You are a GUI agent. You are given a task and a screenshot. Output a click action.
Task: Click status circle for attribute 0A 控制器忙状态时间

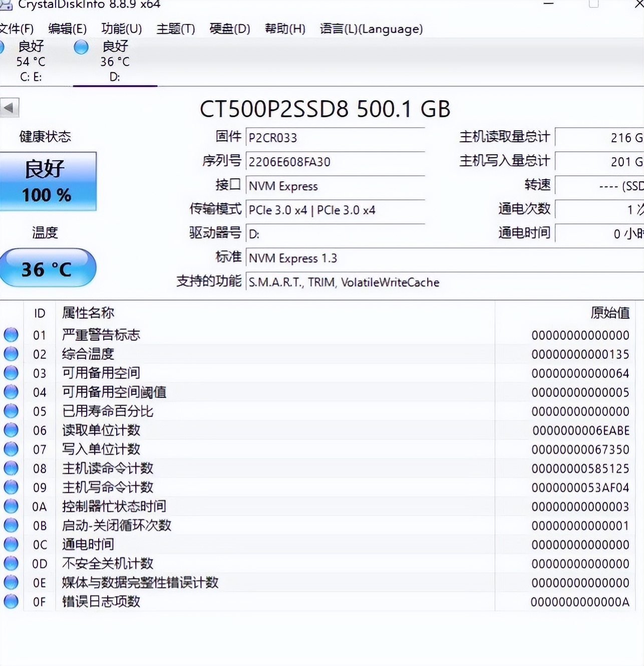11,506
